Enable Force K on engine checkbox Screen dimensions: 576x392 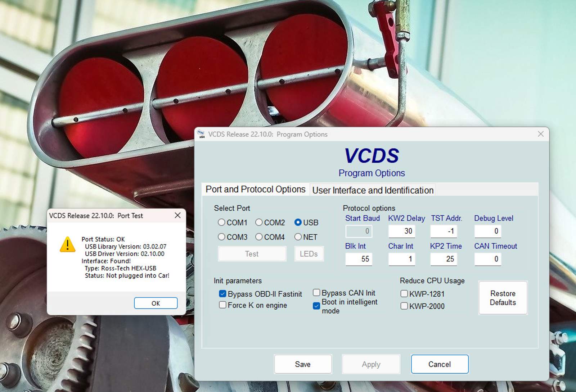pos(222,305)
